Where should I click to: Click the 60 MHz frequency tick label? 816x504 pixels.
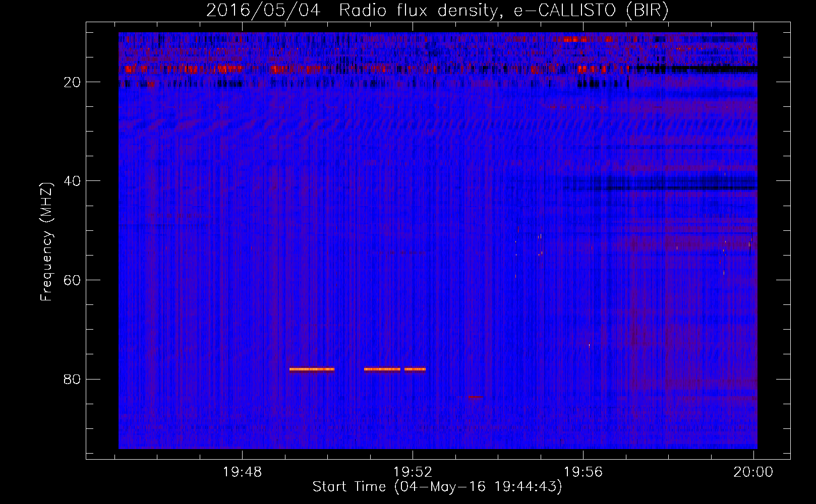tap(73, 280)
